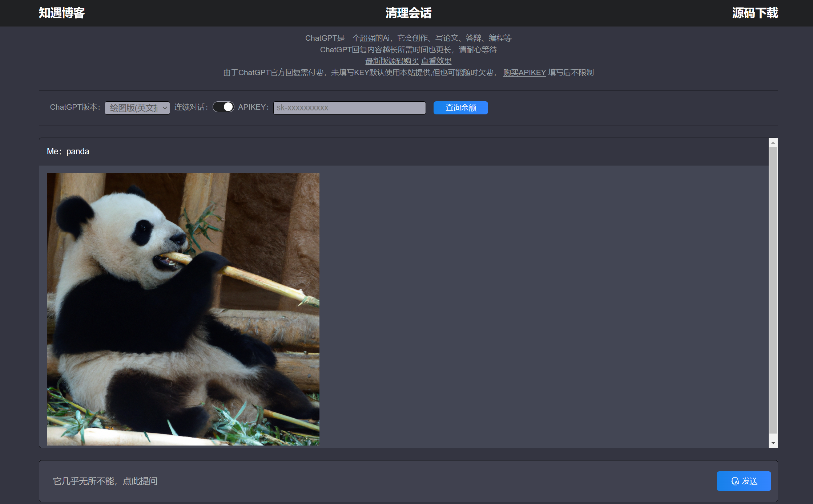Follow the 购买APIKEY link

click(x=524, y=73)
